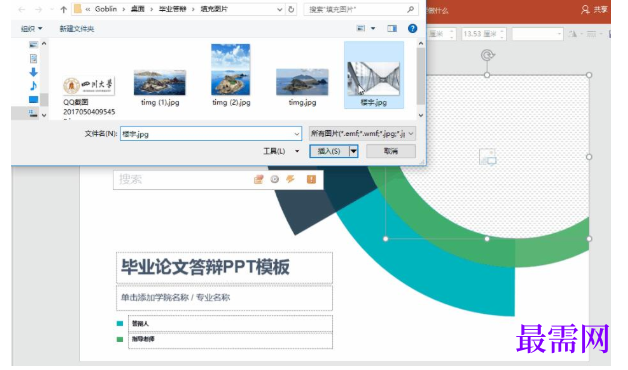
Task: Click the 文件名 file name field
Action: (211, 134)
